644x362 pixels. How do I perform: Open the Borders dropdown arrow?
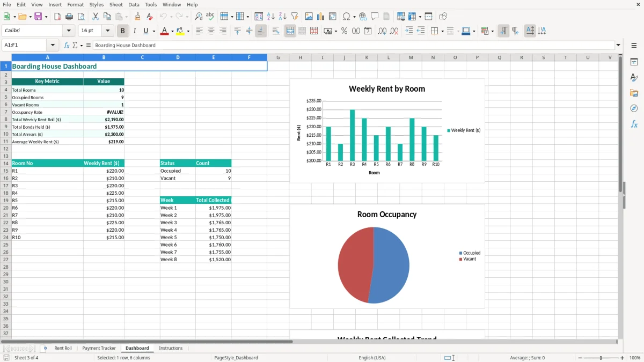pos(442,31)
